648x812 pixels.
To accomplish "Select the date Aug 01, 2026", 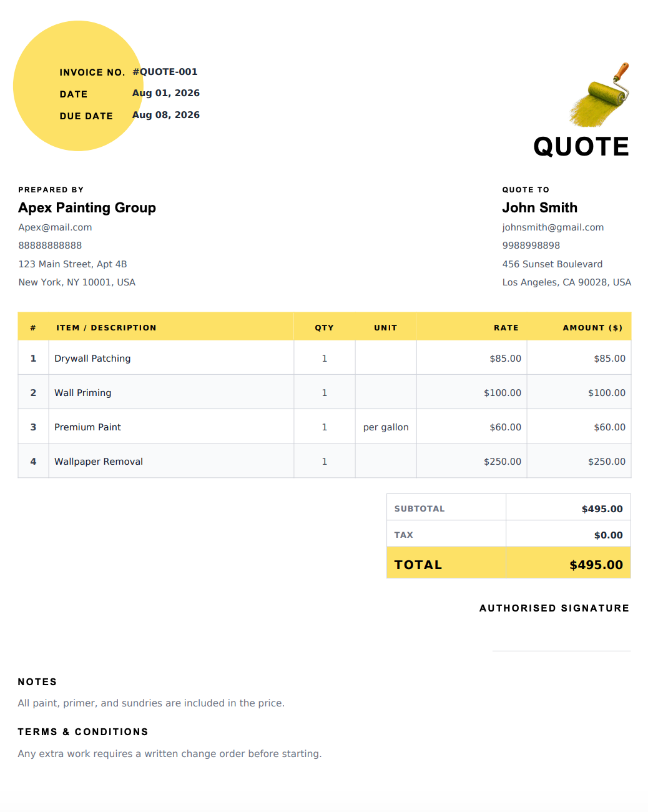I will (166, 93).
